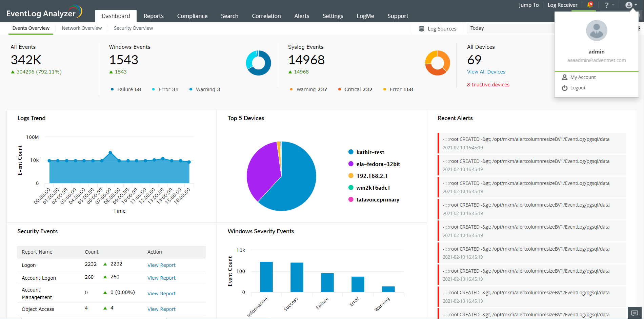The width and height of the screenshot is (644, 319).
Task: Open View Report for Logon row
Action: [x=161, y=265]
